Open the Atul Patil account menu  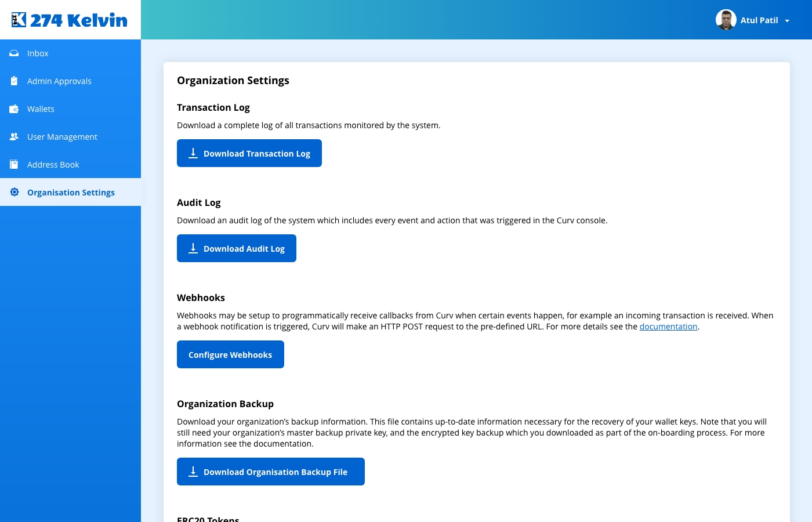click(x=759, y=20)
